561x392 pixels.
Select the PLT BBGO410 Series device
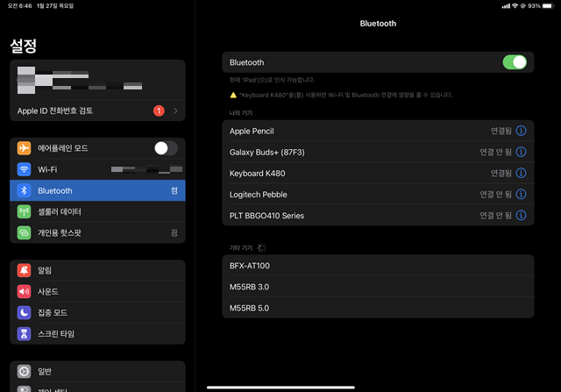click(378, 215)
